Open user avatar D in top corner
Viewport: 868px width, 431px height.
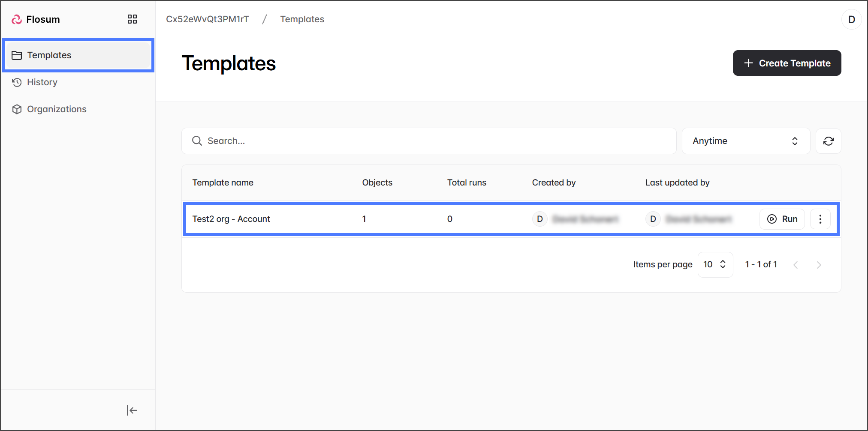(x=851, y=19)
